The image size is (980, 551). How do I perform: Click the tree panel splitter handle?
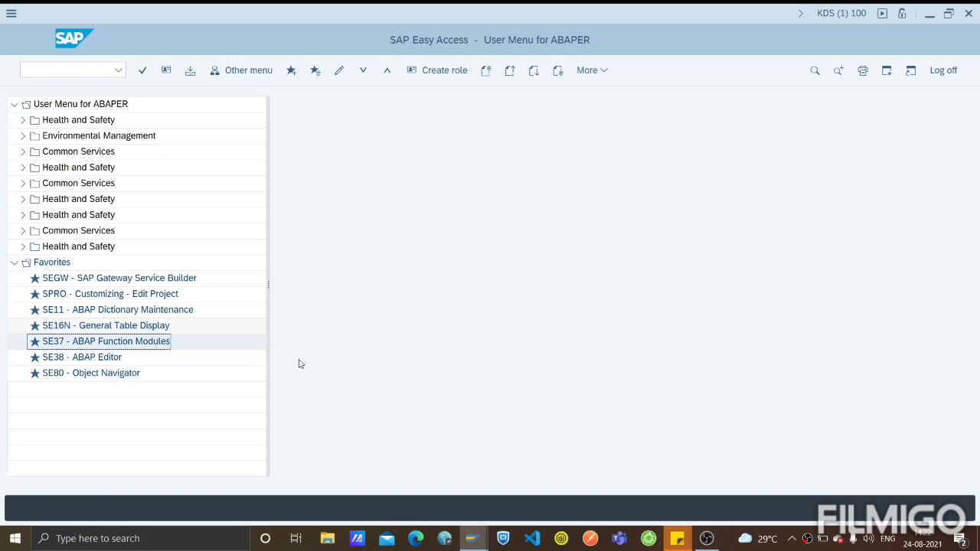268,285
